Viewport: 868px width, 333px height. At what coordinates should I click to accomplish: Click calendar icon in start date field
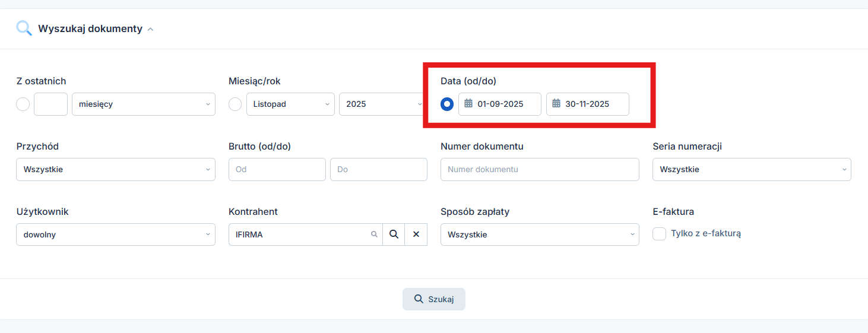point(468,104)
